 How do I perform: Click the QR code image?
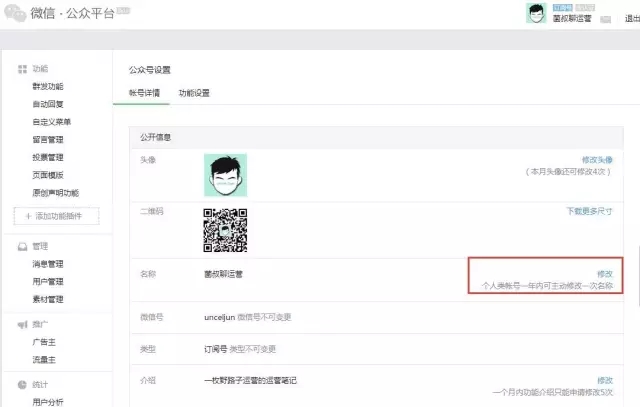(225, 230)
